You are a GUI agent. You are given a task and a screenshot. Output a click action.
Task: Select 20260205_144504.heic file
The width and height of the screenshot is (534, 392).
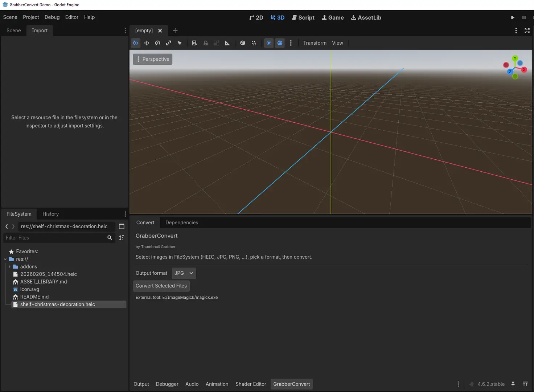pos(48,274)
